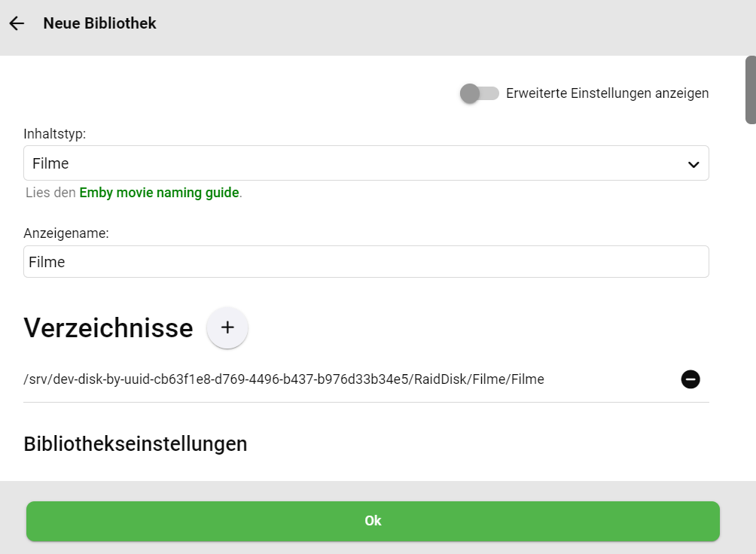Add a folder with the plus button
Screen dimensions: 756x554
pyautogui.click(x=227, y=328)
